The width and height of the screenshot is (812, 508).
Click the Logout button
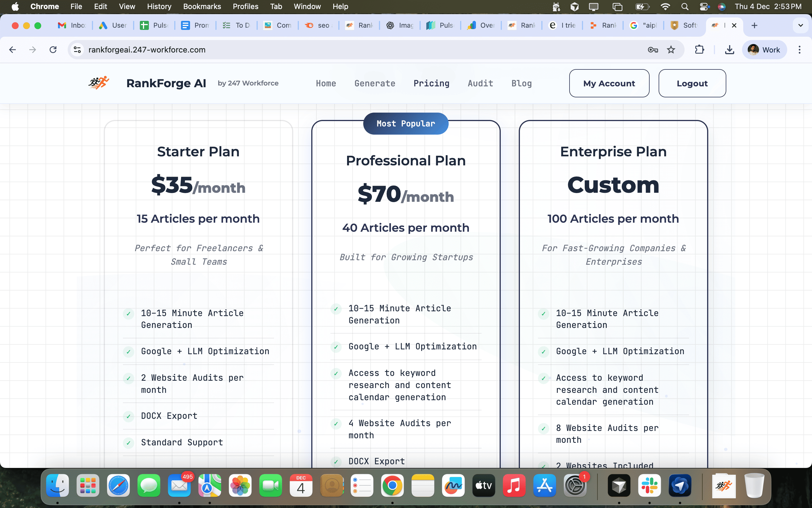click(692, 83)
